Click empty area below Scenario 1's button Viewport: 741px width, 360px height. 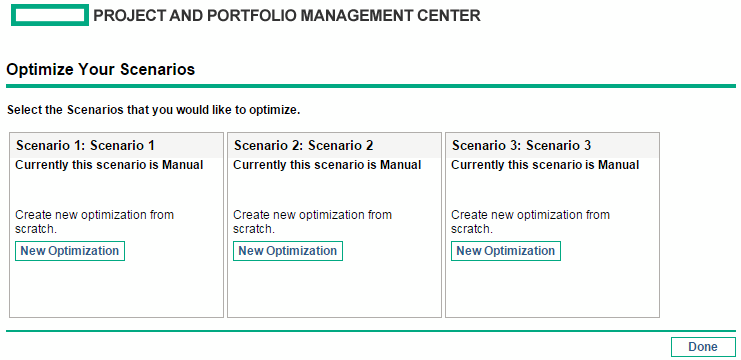[x=116, y=288]
